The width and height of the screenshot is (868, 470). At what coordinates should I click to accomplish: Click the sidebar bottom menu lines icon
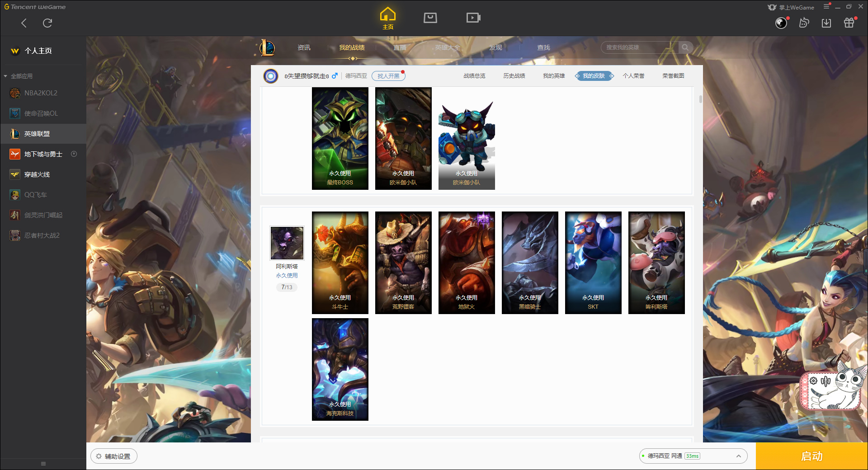[43, 464]
